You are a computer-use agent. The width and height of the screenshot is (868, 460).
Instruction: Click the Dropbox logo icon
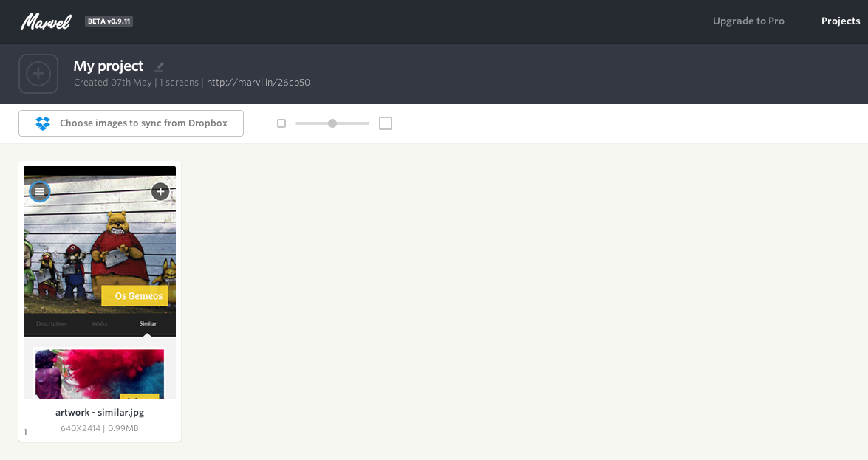[x=43, y=123]
